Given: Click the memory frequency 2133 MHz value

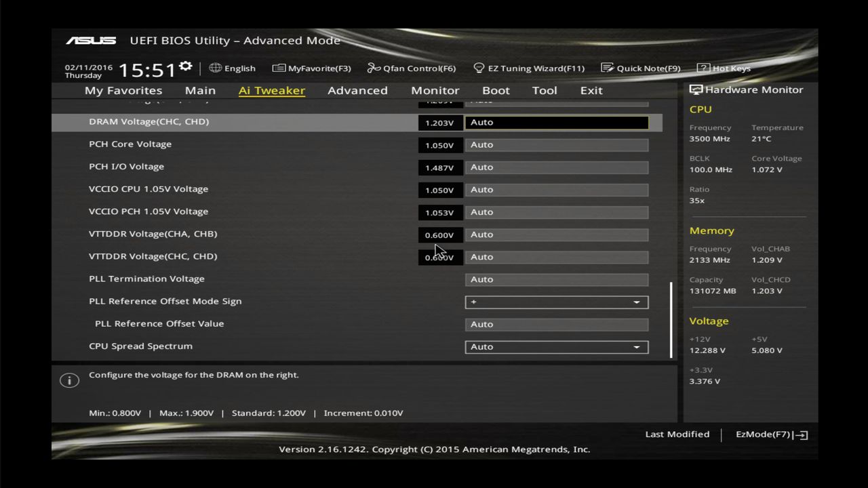Looking at the screenshot, I should coord(709,260).
